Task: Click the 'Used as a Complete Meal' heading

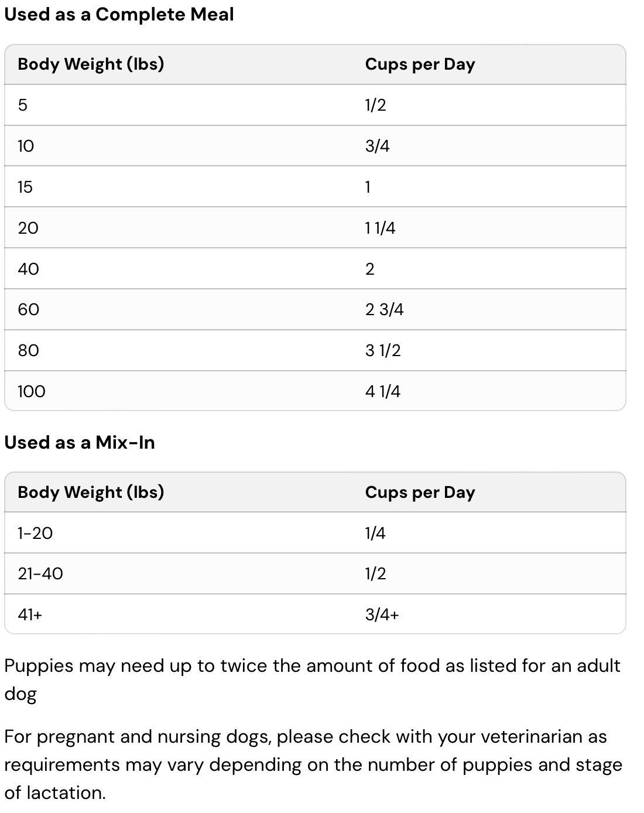Action: (x=119, y=15)
